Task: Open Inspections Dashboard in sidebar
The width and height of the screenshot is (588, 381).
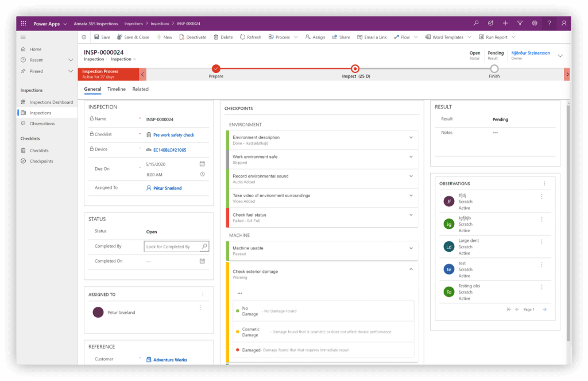Action: [47, 102]
